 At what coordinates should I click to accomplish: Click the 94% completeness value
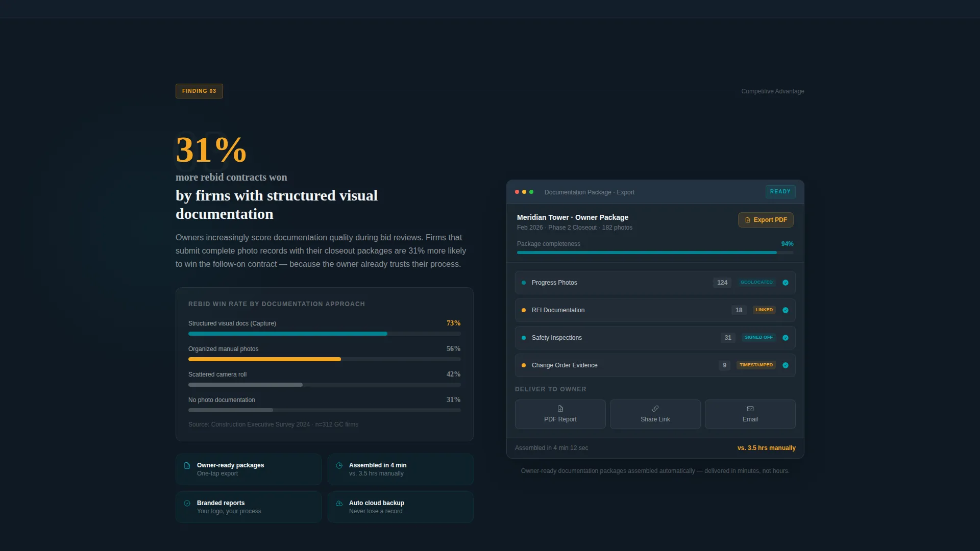787,244
